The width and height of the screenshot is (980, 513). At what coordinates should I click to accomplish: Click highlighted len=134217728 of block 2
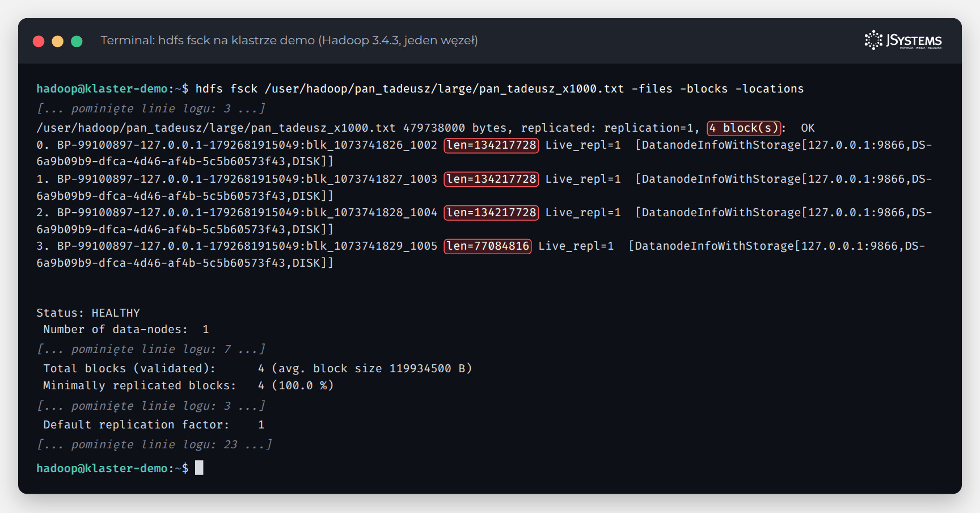[491, 212]
